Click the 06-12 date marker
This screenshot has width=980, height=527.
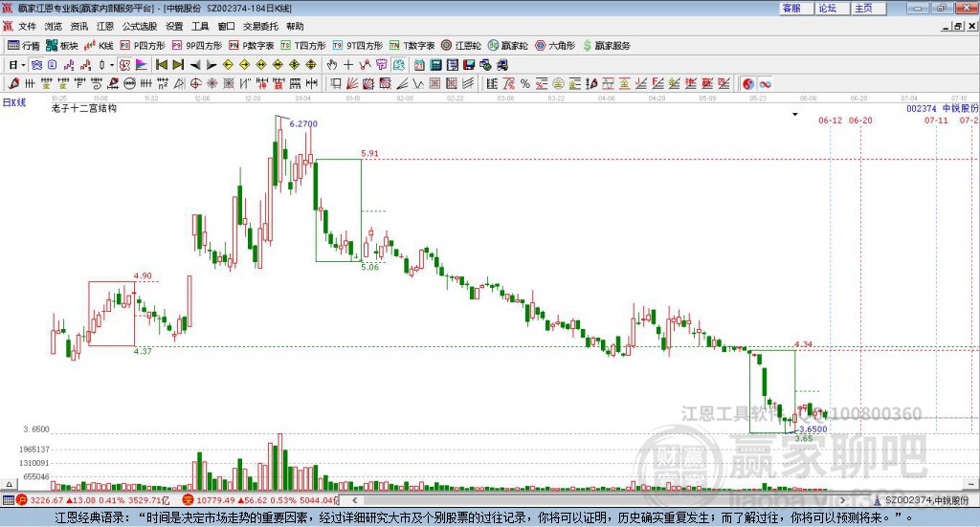coord(830,120)
